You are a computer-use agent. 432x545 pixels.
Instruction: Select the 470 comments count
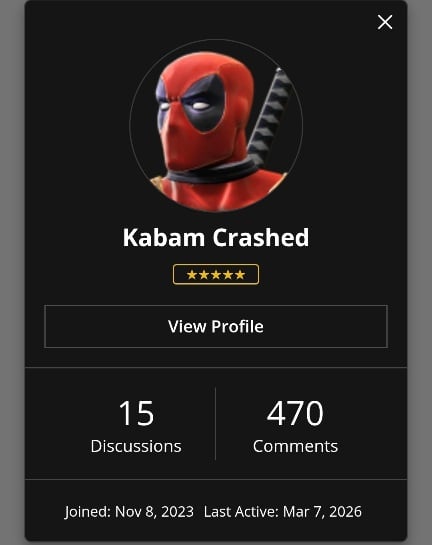[295, 413]
